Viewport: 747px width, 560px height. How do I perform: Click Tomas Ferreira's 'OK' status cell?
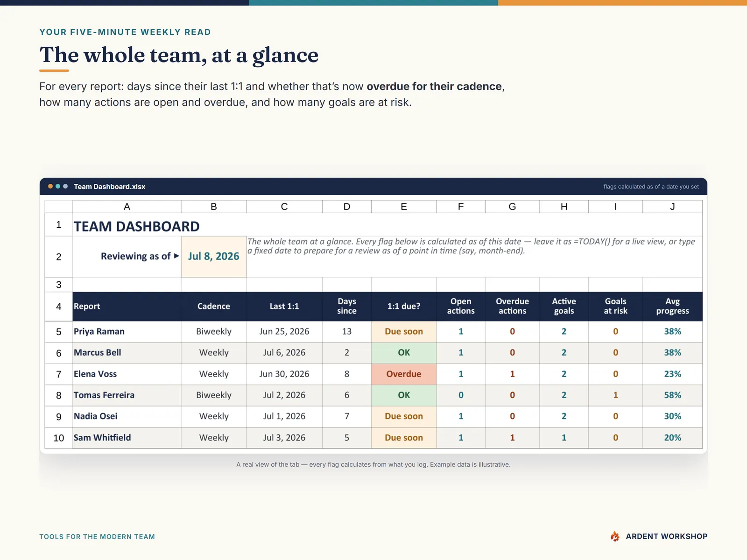(x=404, y=395)
